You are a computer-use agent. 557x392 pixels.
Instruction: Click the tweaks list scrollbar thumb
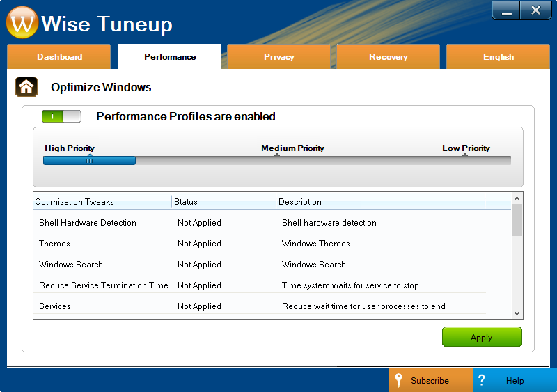[x=517, y=220]
